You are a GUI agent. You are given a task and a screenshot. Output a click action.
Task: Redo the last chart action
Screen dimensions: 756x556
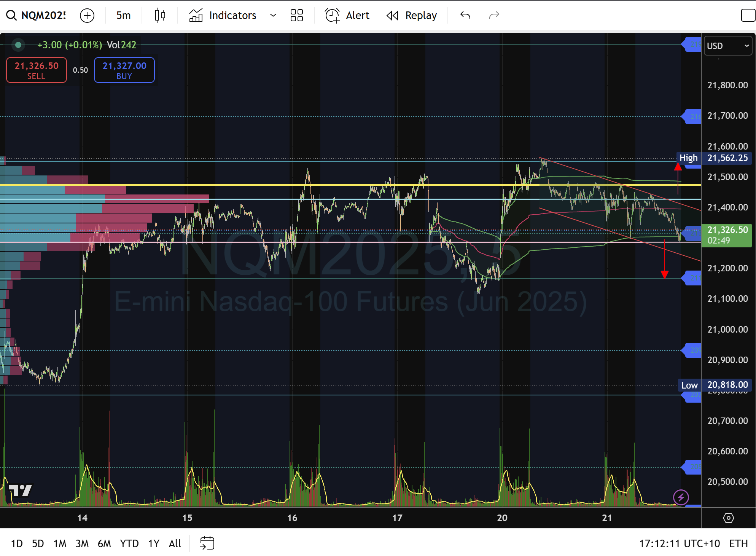click(494, 15)
